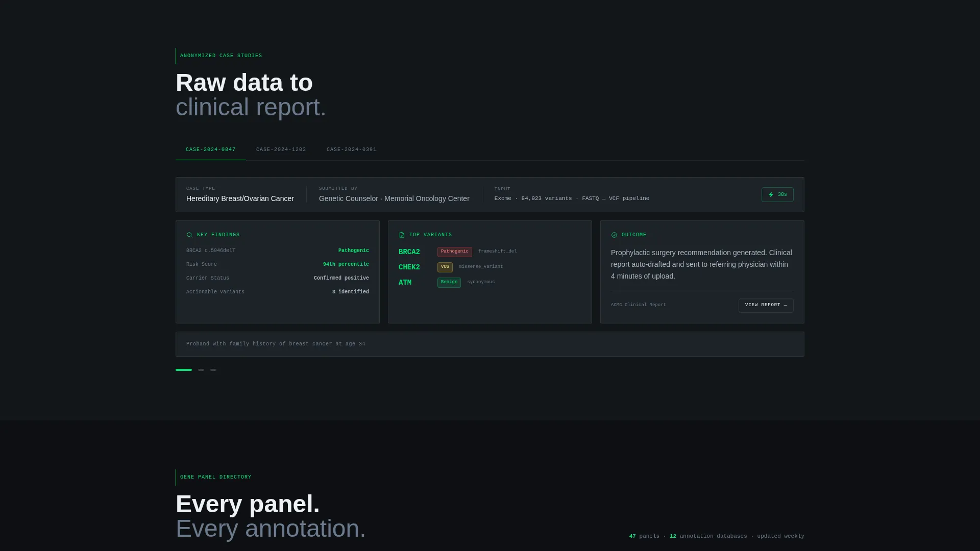The height and width of the screenshot is (551, 980).
Task: Click the Carrier Status label
Action: pyautogui.click(x=207, y=278)
